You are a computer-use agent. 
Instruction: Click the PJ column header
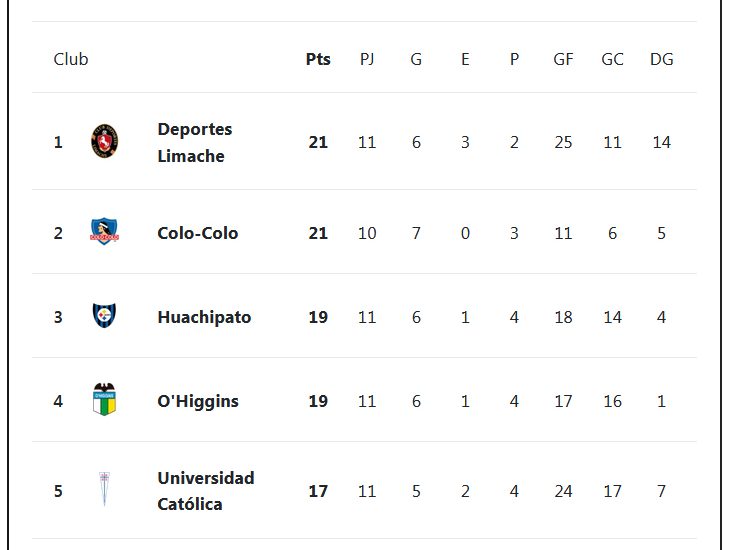click(x=367, y=59)
